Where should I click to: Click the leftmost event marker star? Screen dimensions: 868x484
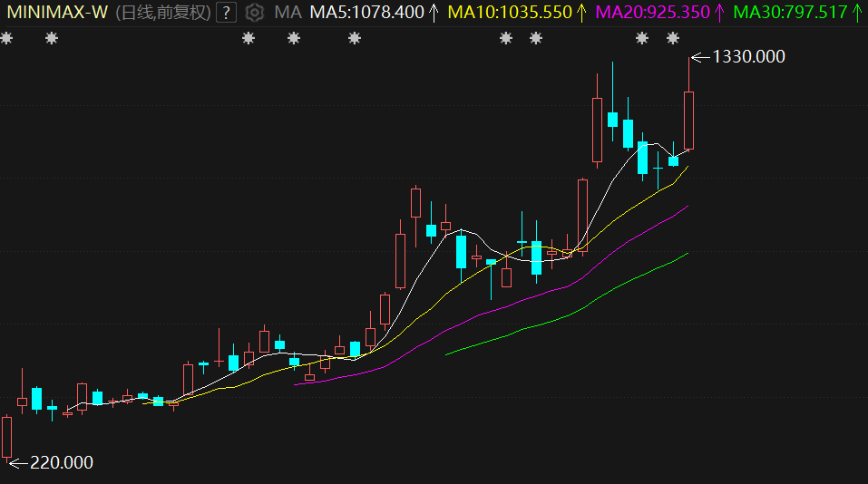[x=7, y=38]
